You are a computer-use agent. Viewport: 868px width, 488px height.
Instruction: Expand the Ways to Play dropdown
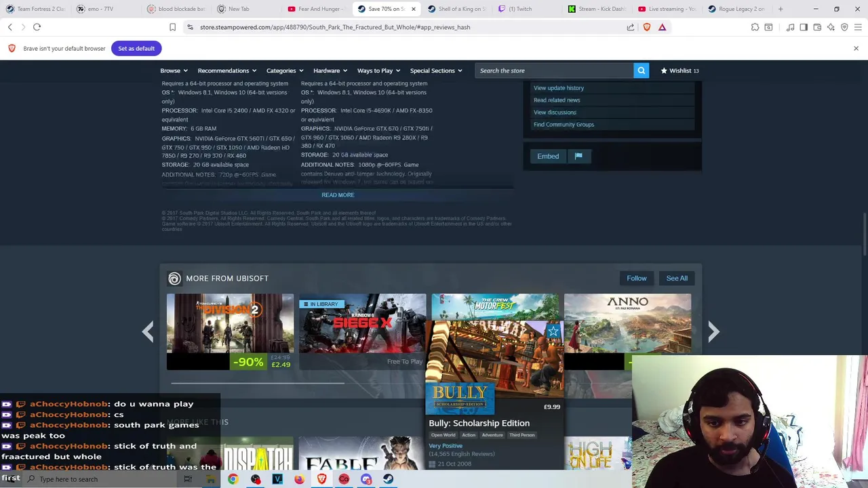point(378,70)
